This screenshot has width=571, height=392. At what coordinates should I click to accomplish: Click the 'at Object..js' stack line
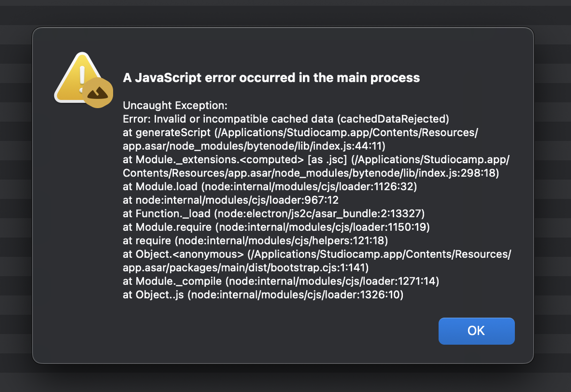(263, 295)
